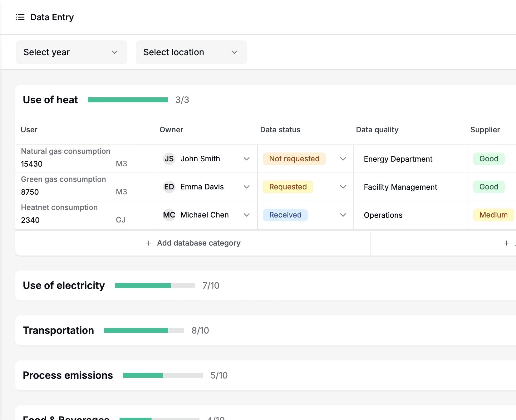The height and width of the screenshot is (420, 516).
Task: Click Add database category button
Action: coord(193,243)
